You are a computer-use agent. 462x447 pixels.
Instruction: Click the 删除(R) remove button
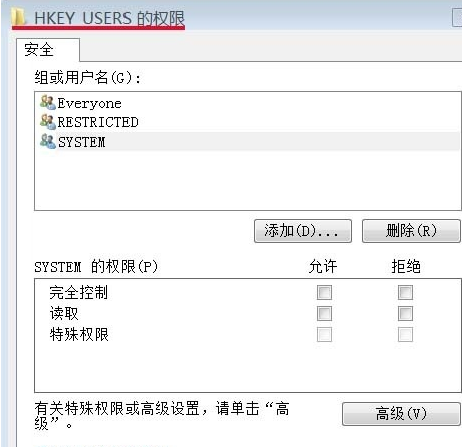(x=411, y=231)
